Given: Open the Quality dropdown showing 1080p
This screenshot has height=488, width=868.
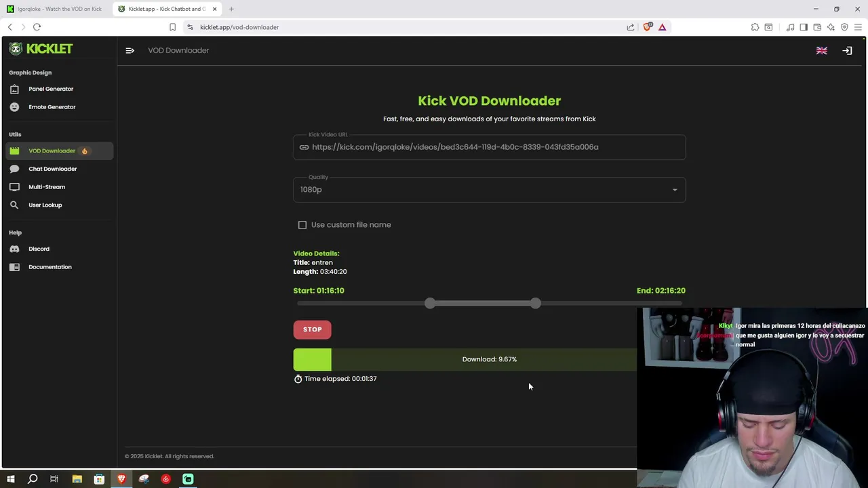Looking at the screenshot, I should click(489, 190).
